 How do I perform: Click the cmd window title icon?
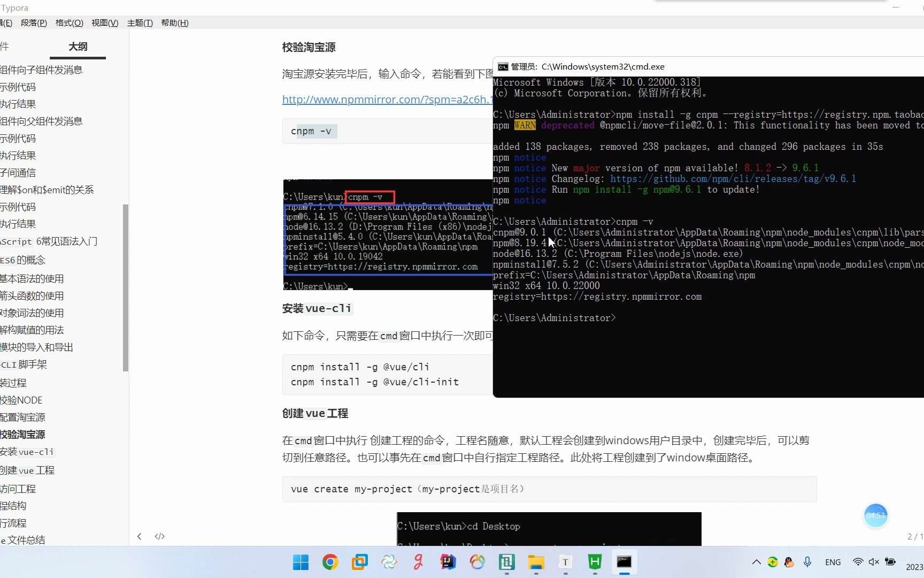click(503, 67)
